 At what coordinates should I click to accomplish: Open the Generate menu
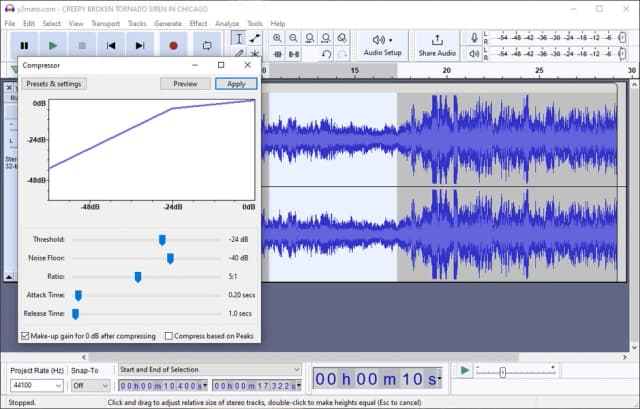pos(168,24)
